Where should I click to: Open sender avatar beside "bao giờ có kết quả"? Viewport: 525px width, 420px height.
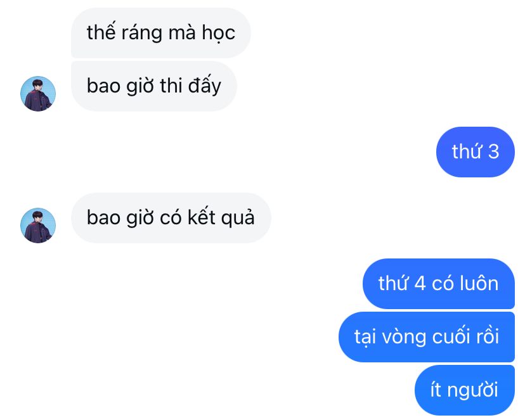(x=38, y=226)
